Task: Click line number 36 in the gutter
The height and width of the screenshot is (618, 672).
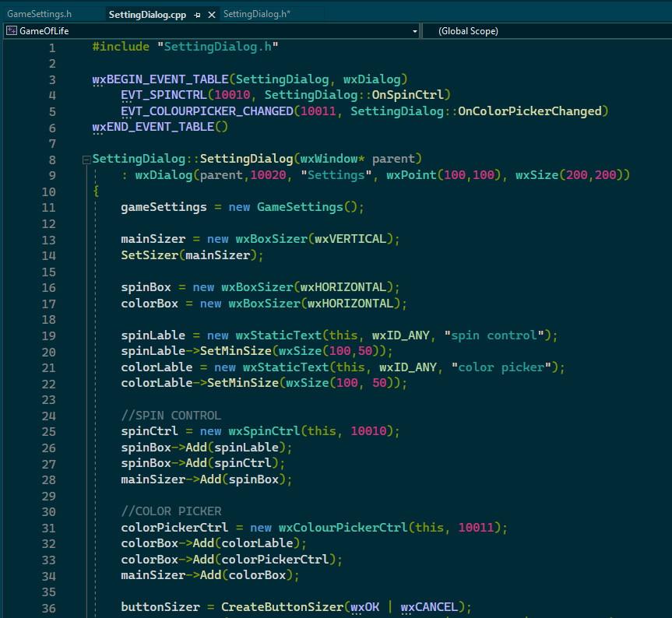Action: [48, 608]
